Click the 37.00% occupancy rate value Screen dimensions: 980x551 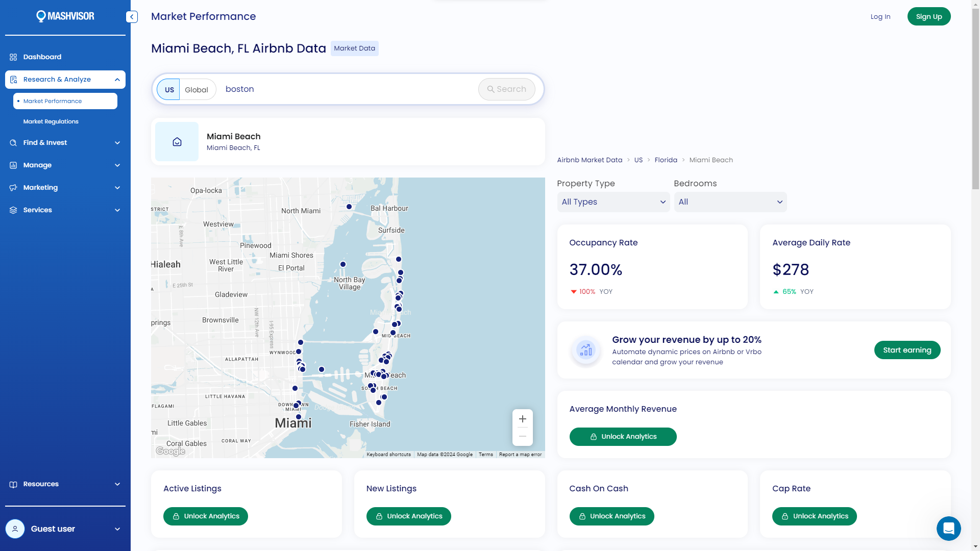pos(596,270)
